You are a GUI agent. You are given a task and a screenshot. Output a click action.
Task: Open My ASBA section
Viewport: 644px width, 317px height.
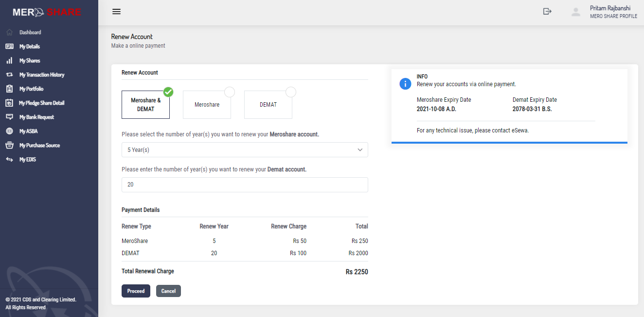click(x=29, y=131)
